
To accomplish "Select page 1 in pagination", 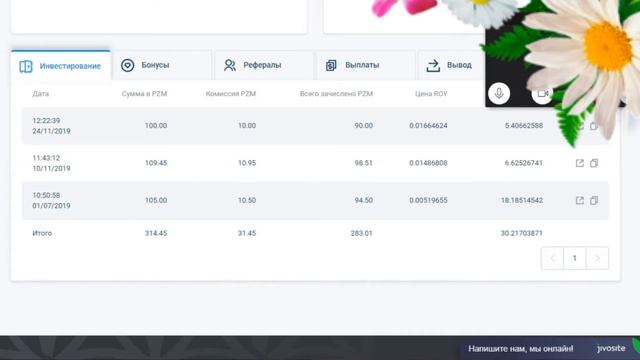I will click(575, 258).
